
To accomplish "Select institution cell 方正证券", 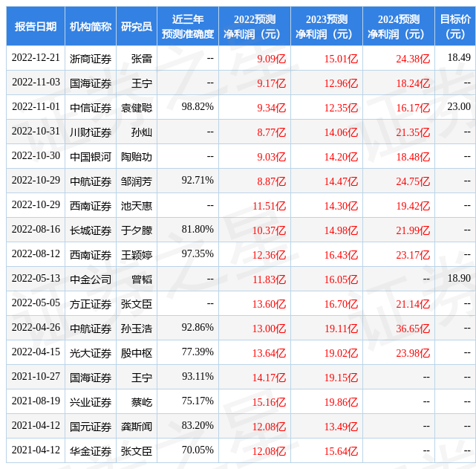I will pyautogui.click(x=91, y=304).
